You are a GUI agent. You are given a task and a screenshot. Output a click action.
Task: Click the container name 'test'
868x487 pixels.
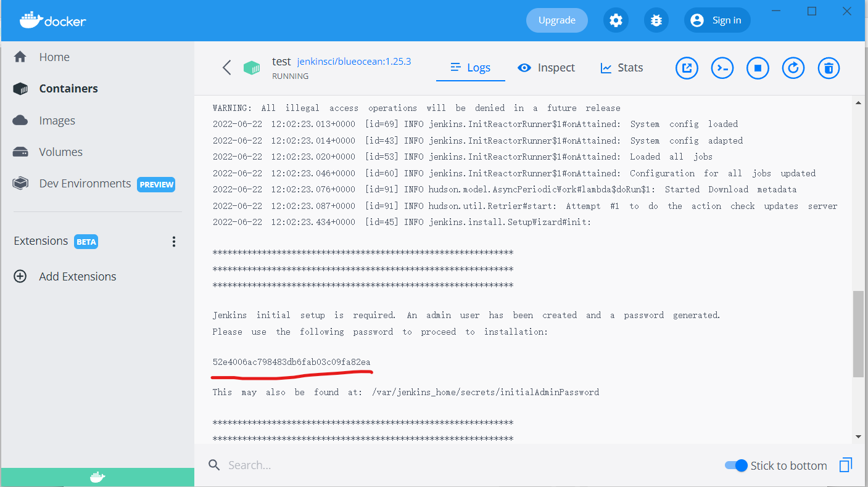(x=281, y=62)
